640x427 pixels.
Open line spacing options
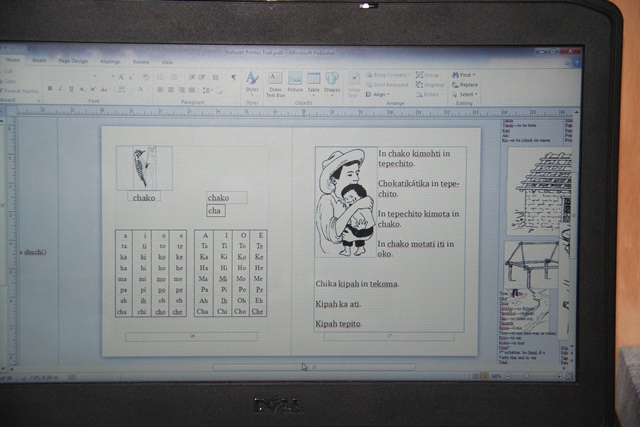click(207, 90)
